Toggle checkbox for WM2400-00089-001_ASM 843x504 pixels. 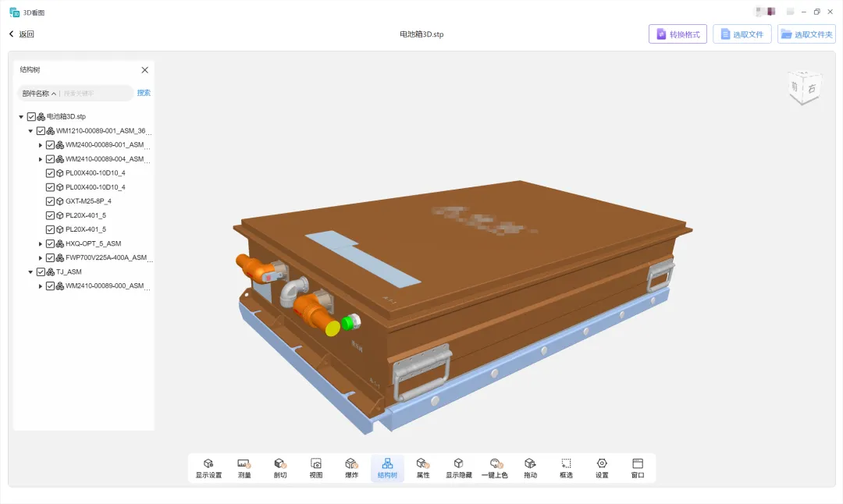(50, 144)
